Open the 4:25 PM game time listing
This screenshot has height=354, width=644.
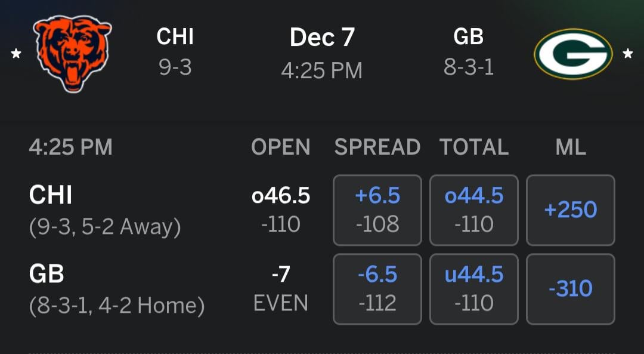tap(70, 147)
